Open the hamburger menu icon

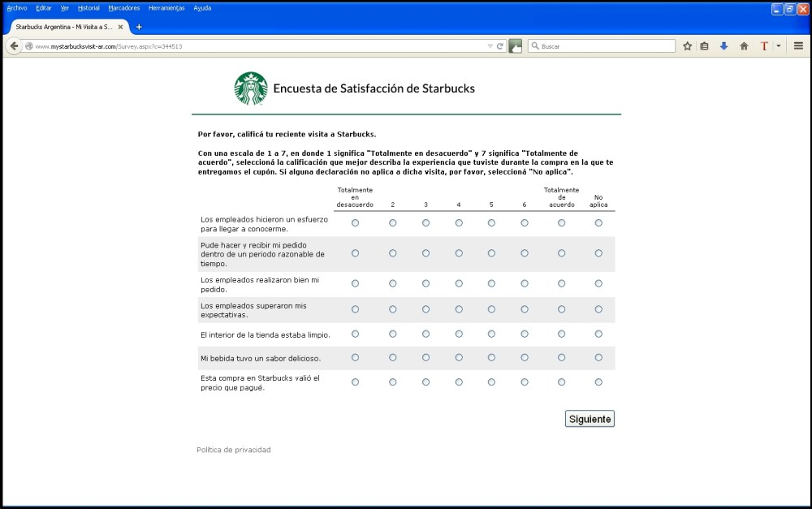798,45
